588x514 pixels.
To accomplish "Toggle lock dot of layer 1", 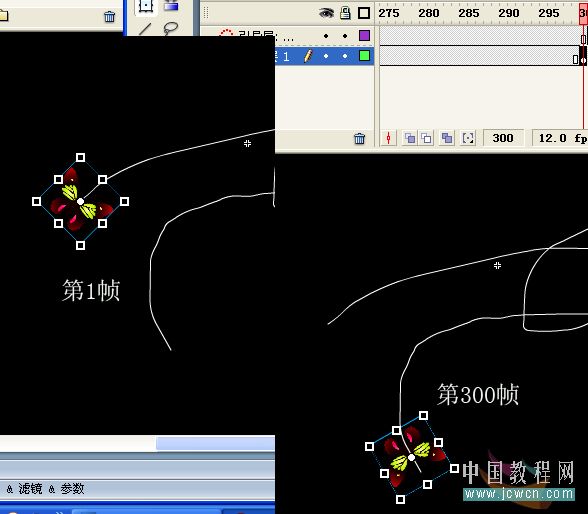I will (x=345, y=56).
